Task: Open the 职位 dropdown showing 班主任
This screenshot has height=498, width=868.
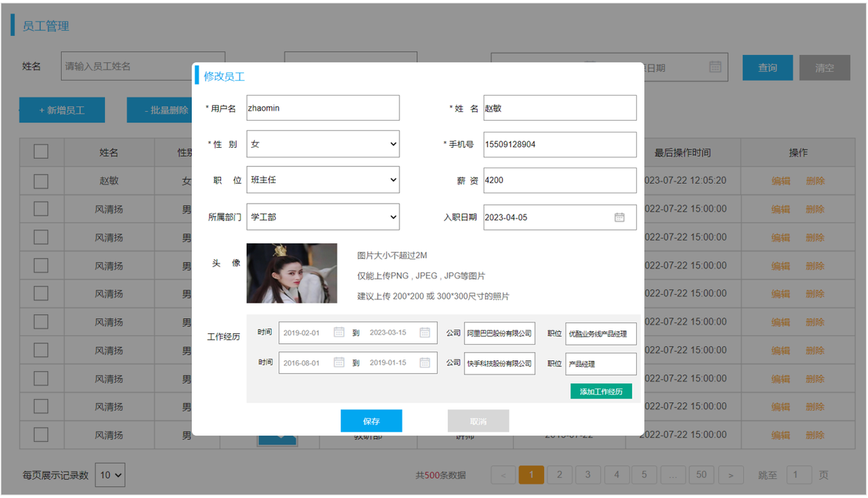Action: coord(323,180)
